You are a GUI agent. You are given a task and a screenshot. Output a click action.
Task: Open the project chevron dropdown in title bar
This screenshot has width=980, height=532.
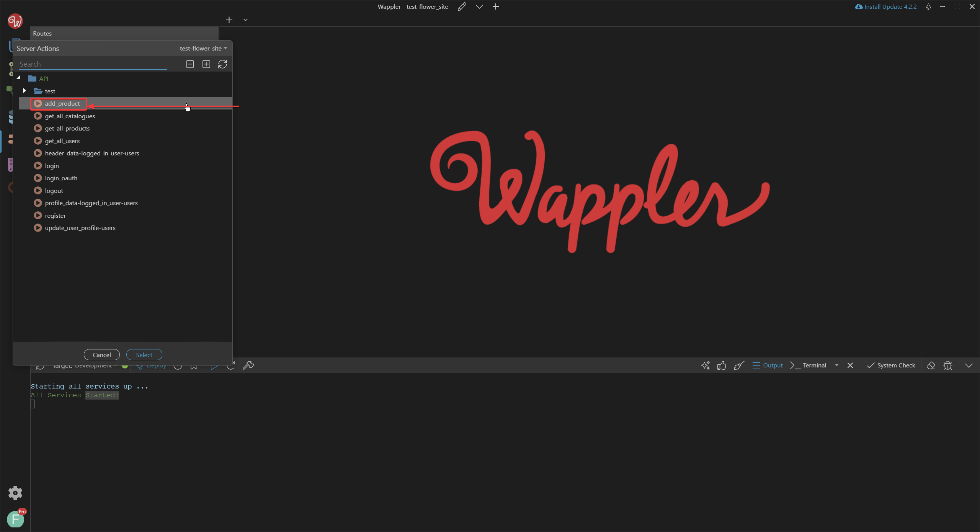tap(479, 7)
